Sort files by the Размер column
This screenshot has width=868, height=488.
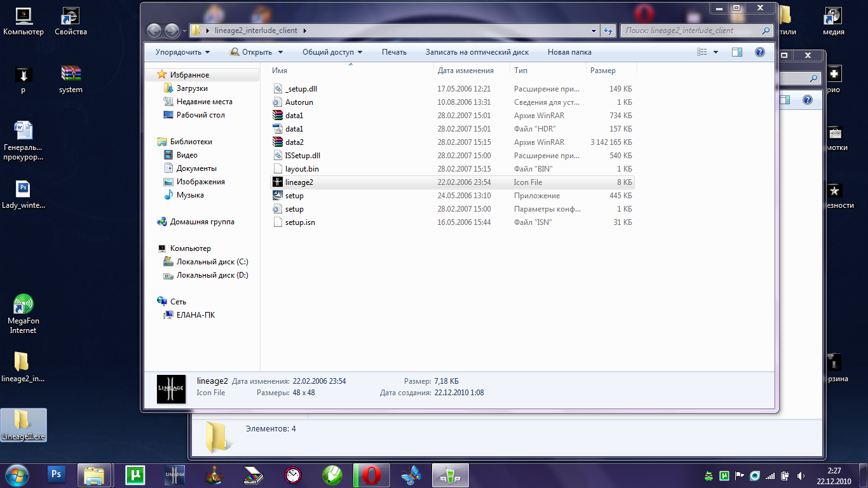[x=611, y=71]
